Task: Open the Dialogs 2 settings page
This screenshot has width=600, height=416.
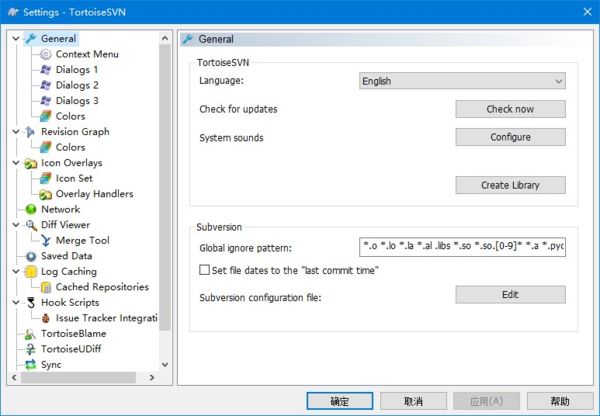Action: click(76, 85)
